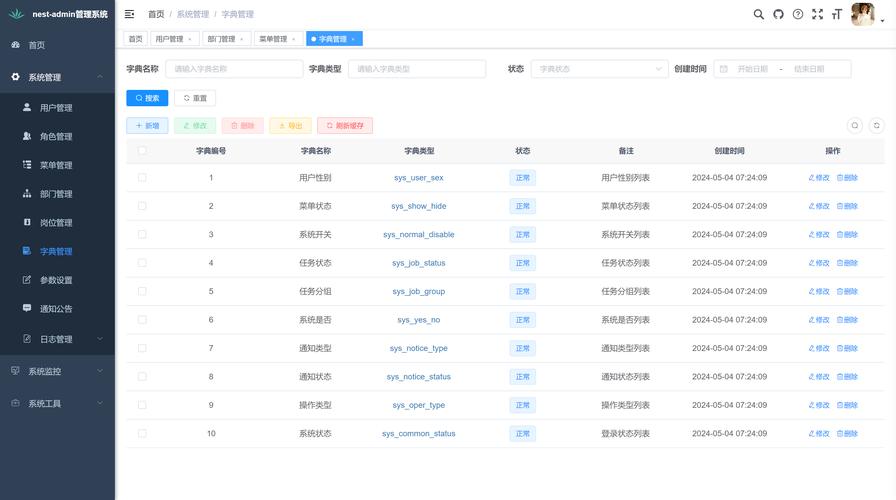Focus the 字典类型 input field

pos(417,69)
